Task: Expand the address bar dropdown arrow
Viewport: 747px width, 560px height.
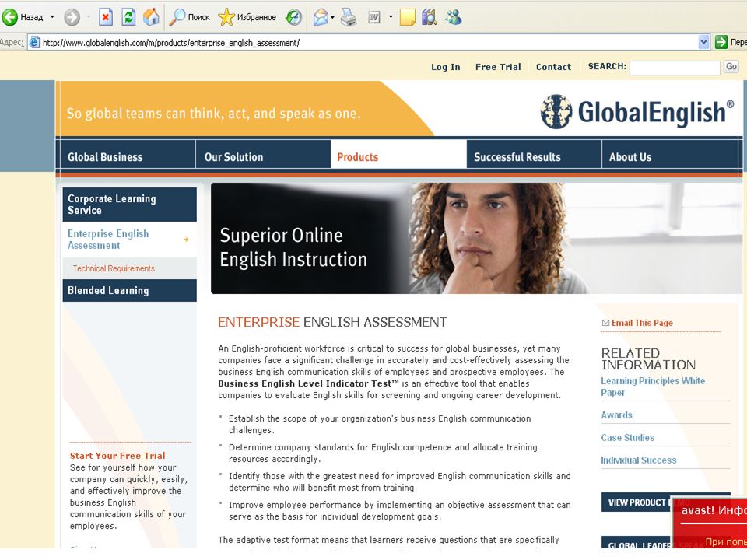Action: (x=703, y=42)
